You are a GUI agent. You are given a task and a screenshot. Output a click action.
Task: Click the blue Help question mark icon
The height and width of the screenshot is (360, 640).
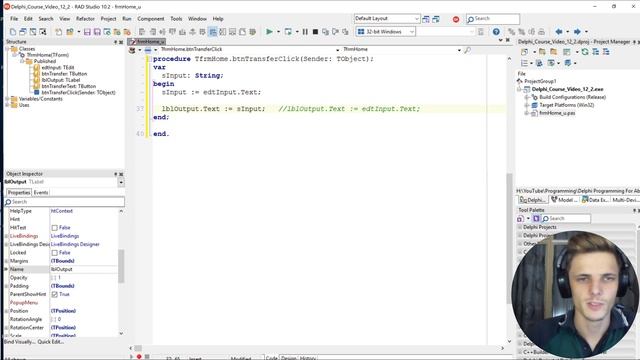(496, 31)
